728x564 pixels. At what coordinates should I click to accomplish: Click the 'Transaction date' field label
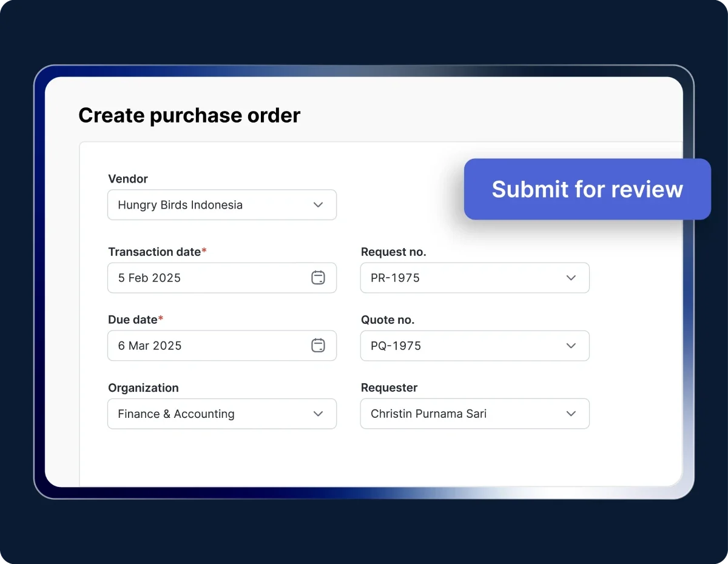[x=155, y=252]
